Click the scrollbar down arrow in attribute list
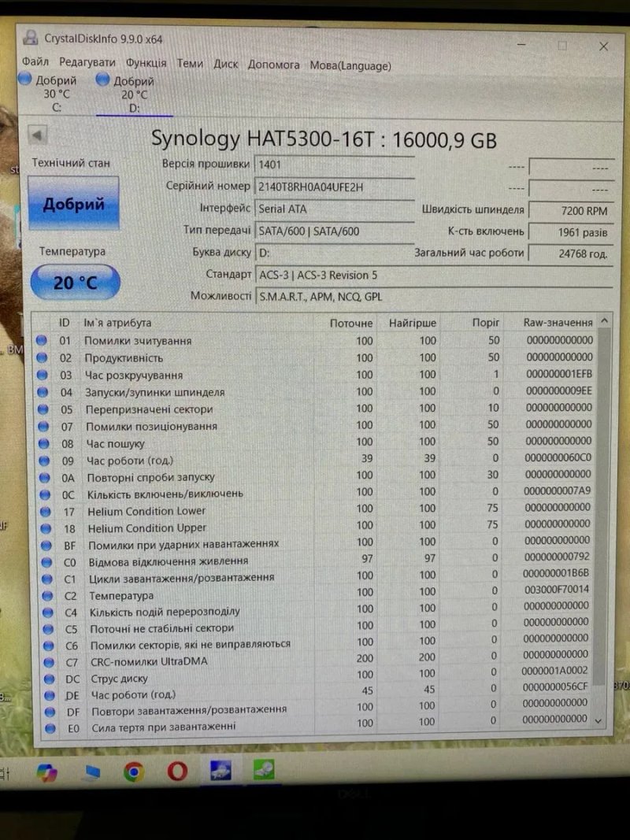 (x=599, y=722)
